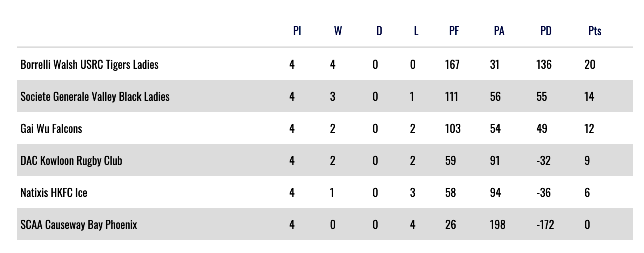Image resolution: width=644 pixels, height=253 pixels.
Task: Select the Gai Wu Falcons team
Action: click(x=51, y=129)
